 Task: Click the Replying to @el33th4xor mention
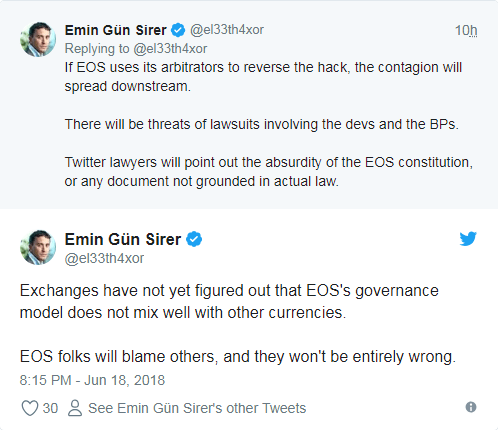170,49
